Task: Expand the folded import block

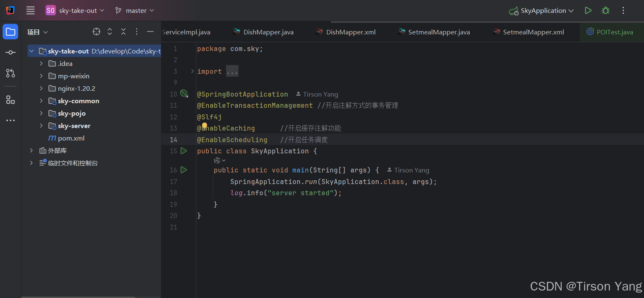Action: click(192, 71)
